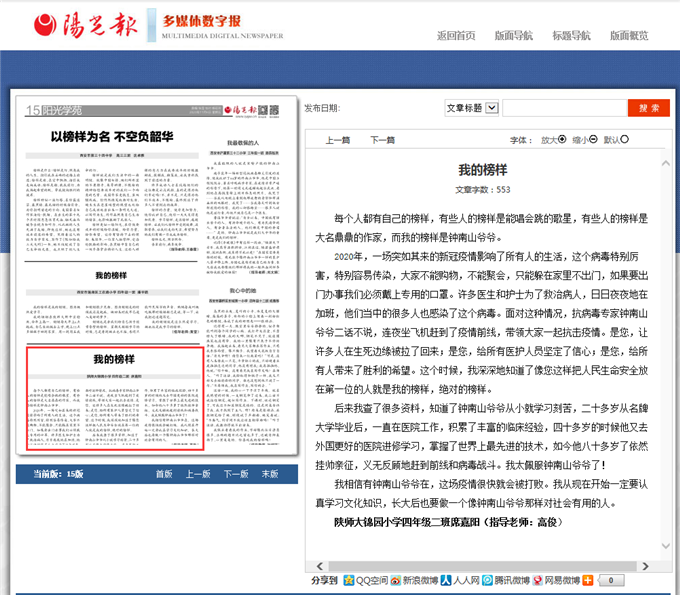This screenshot has width=680, height=595.
Task: Click the author line 陕师大锦园小学四年级二班席嘉阳
Action: [x=406, y=522]
